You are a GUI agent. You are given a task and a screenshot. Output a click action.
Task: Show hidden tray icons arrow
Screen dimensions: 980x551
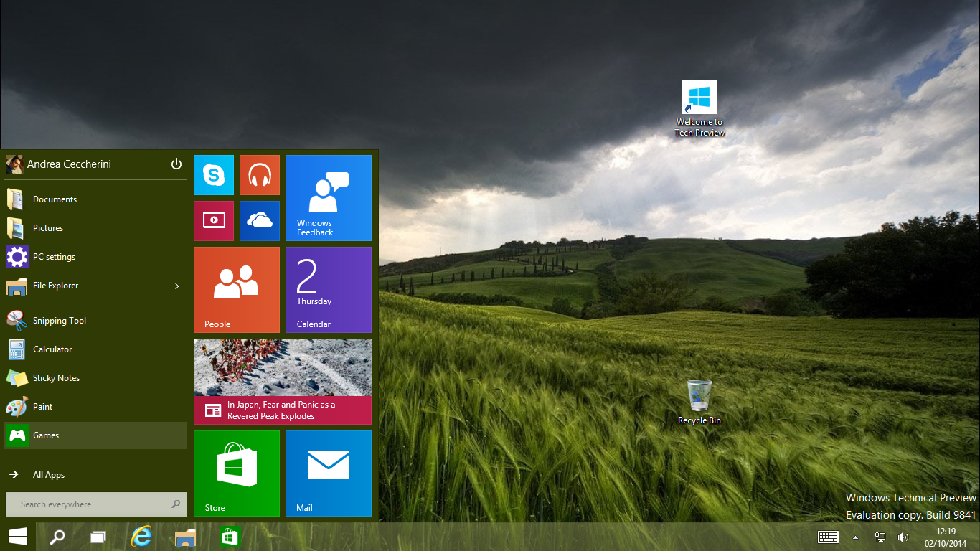point(855,537)
